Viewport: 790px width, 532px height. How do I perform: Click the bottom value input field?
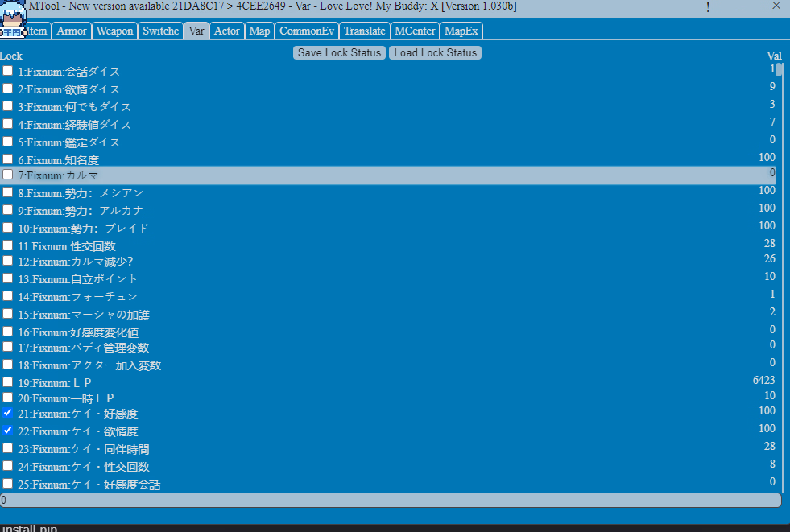[x=391, y=501]
